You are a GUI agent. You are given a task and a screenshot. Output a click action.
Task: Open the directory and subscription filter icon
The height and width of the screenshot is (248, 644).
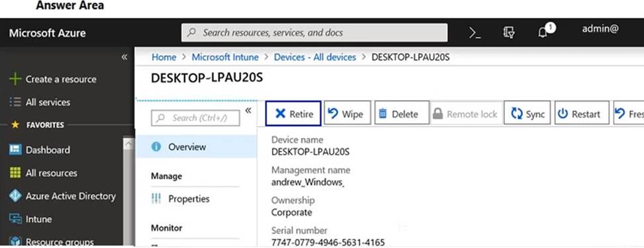coord(509,33)
